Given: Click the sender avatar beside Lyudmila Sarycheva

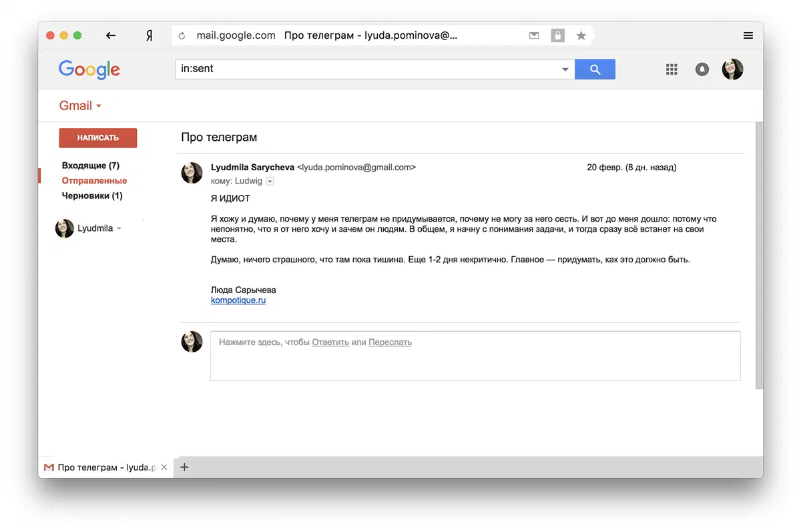Looking at the screenshot, I should [x=192, y=173].
